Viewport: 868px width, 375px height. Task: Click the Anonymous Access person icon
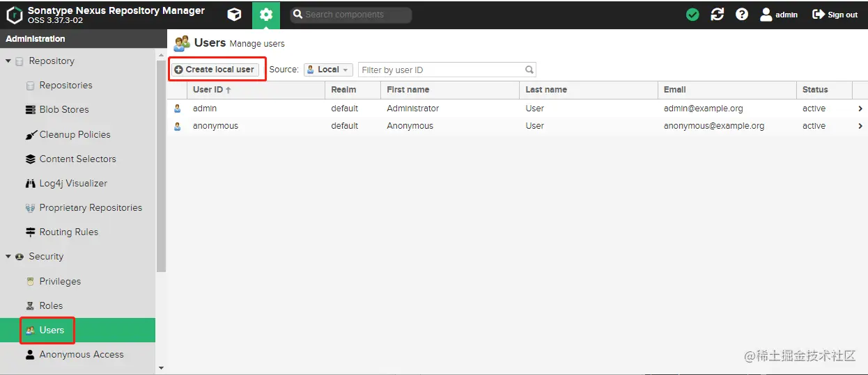30,355
